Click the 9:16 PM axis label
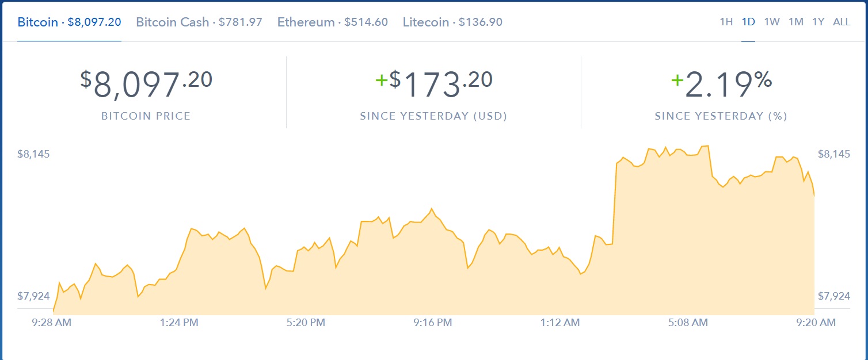The height and width of the screenshot is (360, 868). (x=433, y=323)
